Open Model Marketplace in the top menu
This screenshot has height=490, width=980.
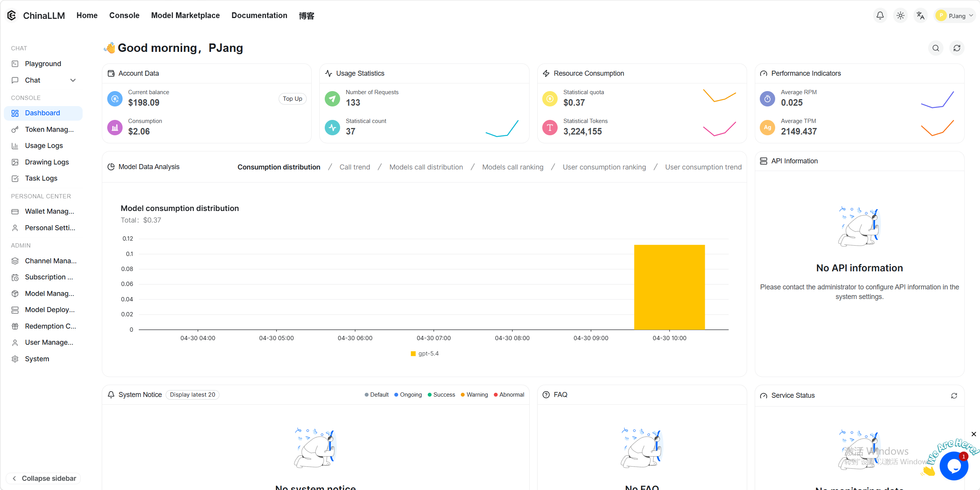pos(185,15)
